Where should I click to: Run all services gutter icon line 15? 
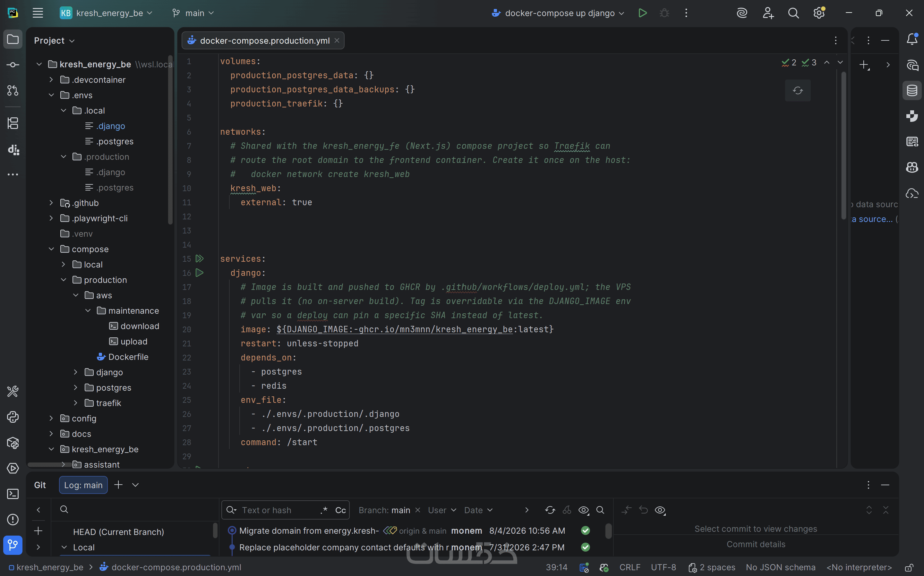tap(200, 259)
